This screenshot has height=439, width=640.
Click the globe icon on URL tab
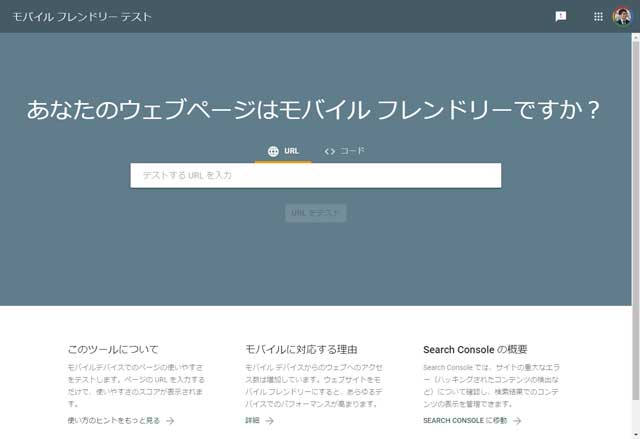click(x=273, y=151)
